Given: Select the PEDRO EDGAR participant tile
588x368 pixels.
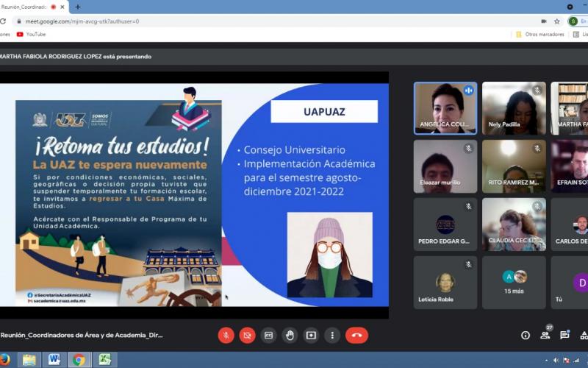Looking at the screenshot, I should coord(445,224).
